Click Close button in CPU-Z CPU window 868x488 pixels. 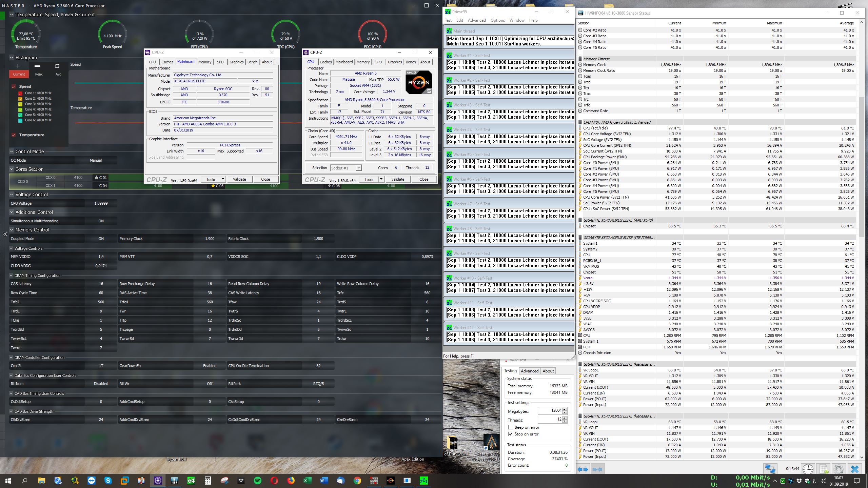click(x=424, y=179)
